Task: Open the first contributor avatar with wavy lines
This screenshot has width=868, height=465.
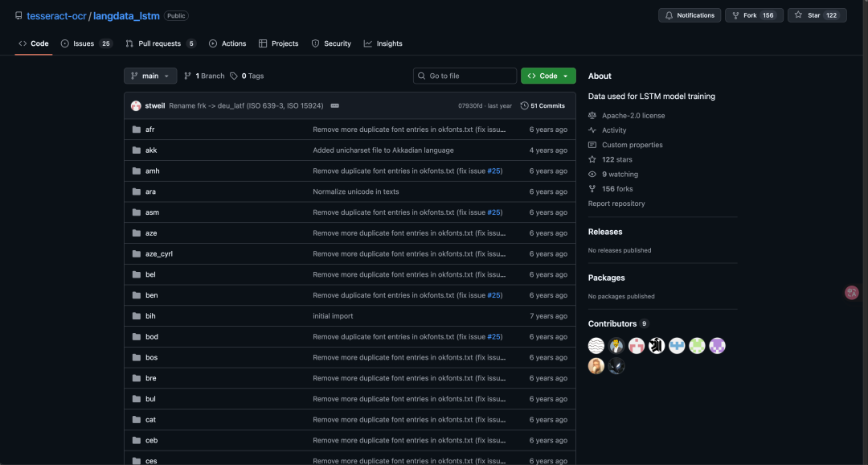Action: (596, 346)
